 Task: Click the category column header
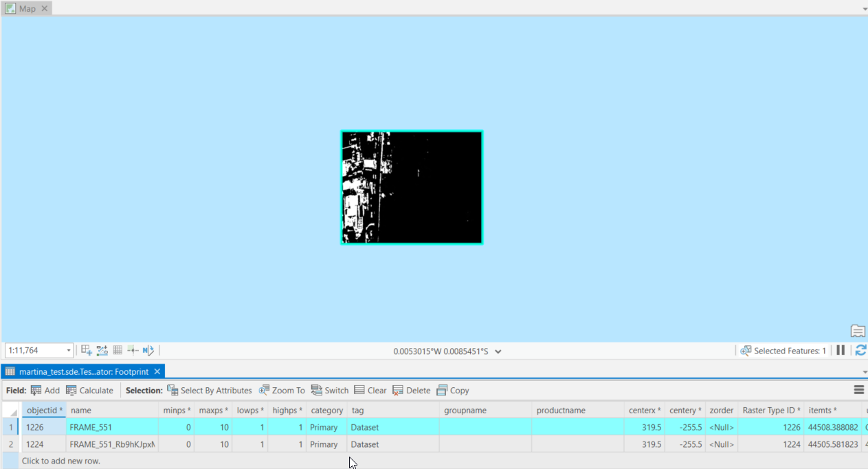tap(327, 410)
